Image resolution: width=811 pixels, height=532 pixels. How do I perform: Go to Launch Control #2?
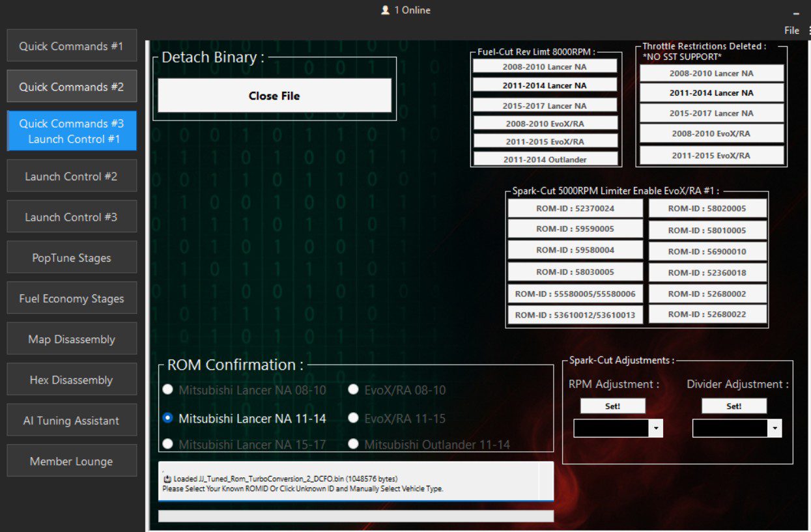(72, 176)
